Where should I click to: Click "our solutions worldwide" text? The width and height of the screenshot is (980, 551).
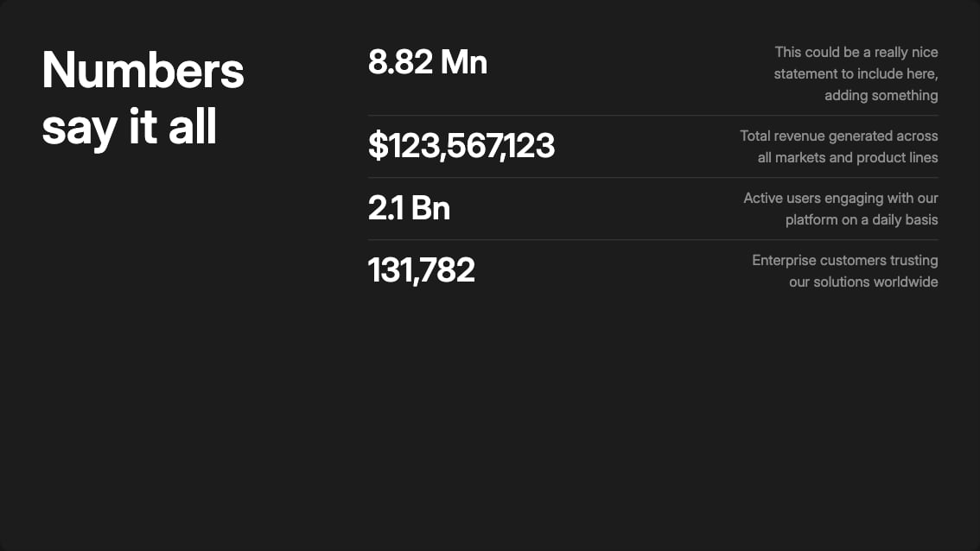click(863, 282)
